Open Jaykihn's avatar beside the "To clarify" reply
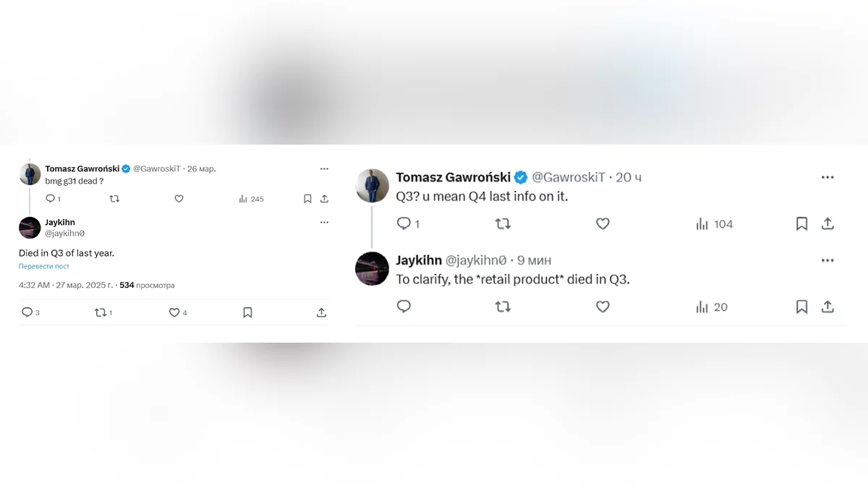 [x=373, y=269]
